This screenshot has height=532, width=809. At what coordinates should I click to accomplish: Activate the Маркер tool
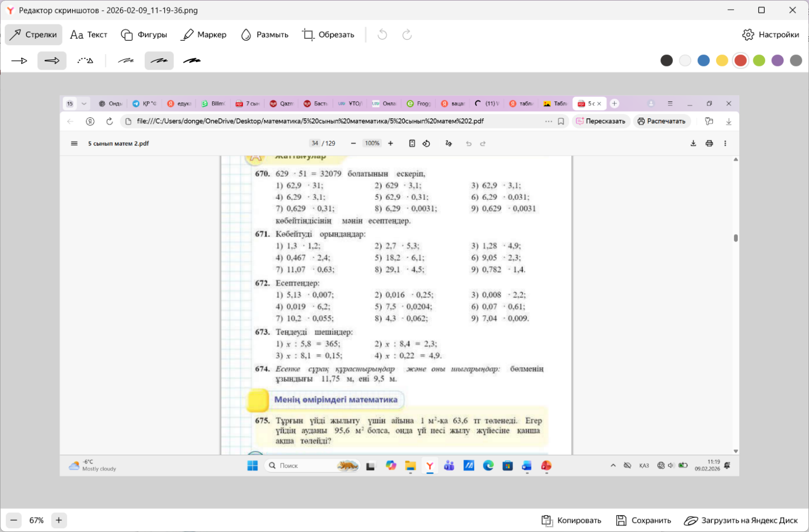(x=204, y=35)
